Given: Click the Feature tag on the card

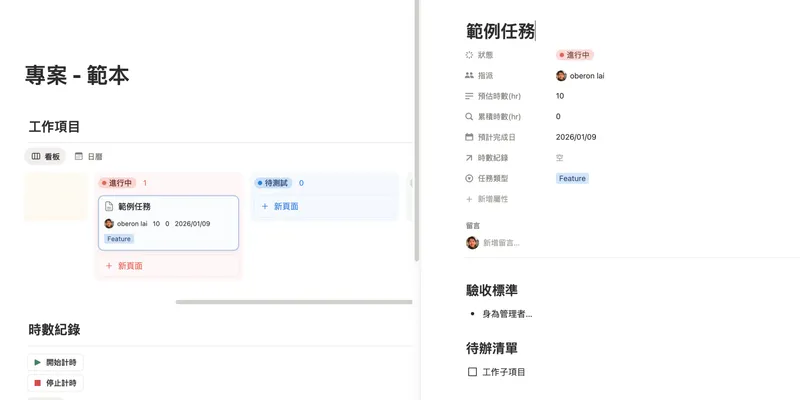Looking at the screenshot, I should [119, 239].
